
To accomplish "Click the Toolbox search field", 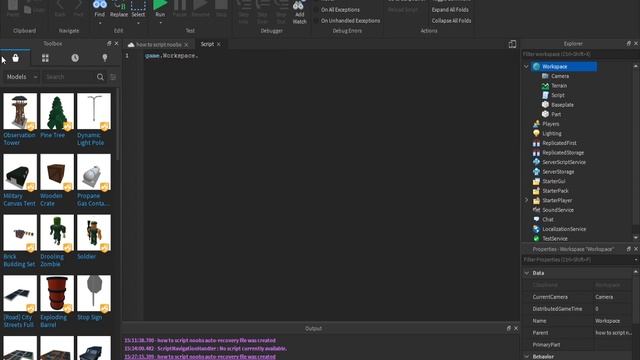I will pos(69,77).
